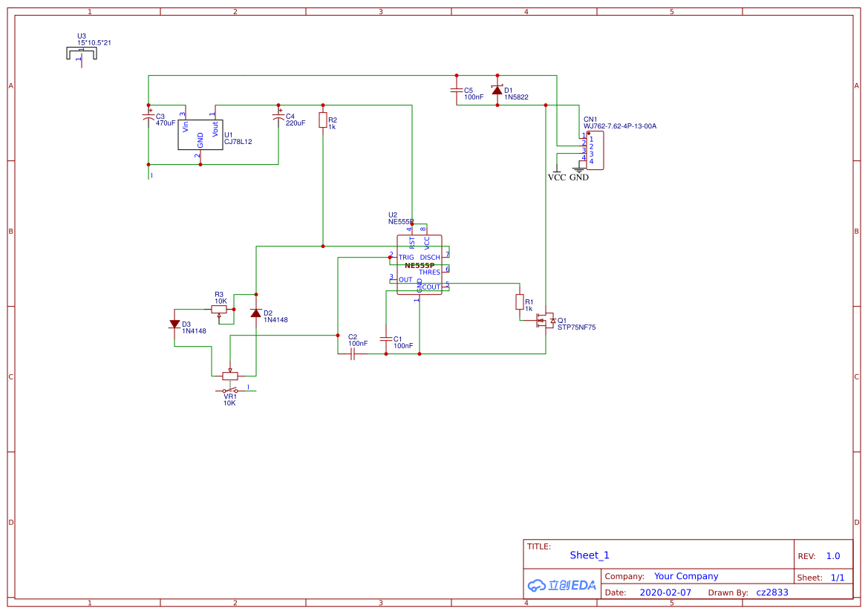Click the '1N5822' label of D1
The image size is (868, 614).
(x=517, y=97)
